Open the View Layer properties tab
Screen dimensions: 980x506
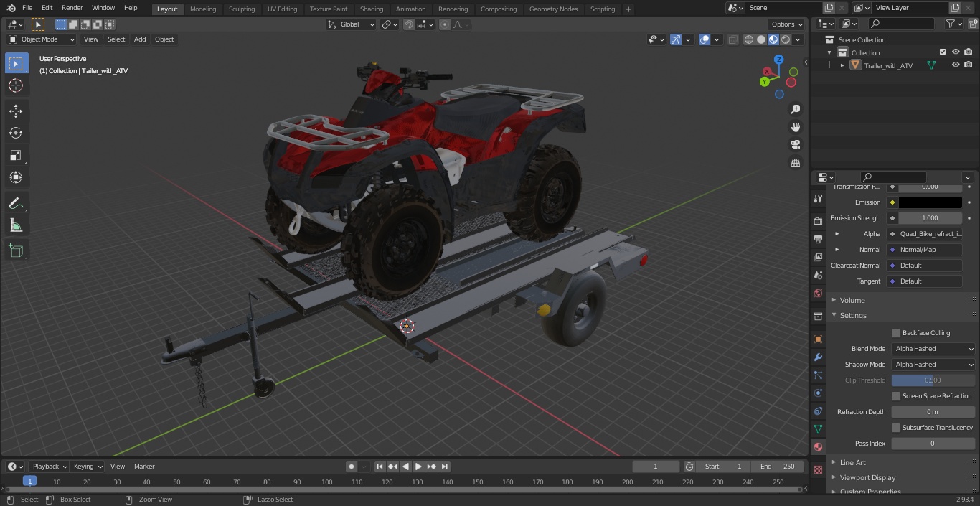point(818,257)
